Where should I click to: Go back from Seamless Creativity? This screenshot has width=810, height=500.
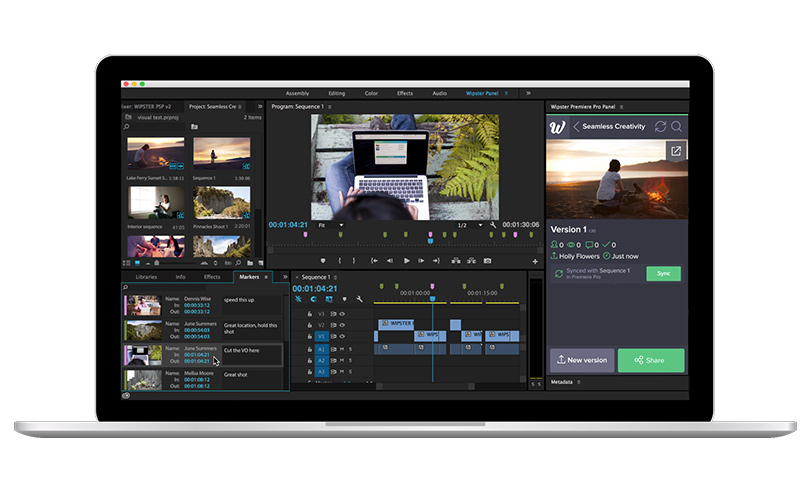coord(576,127)
